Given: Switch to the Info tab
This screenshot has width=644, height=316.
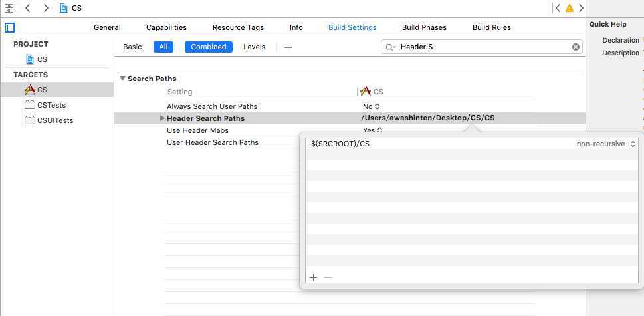Looking at the screenshot, I should [296, 27].
